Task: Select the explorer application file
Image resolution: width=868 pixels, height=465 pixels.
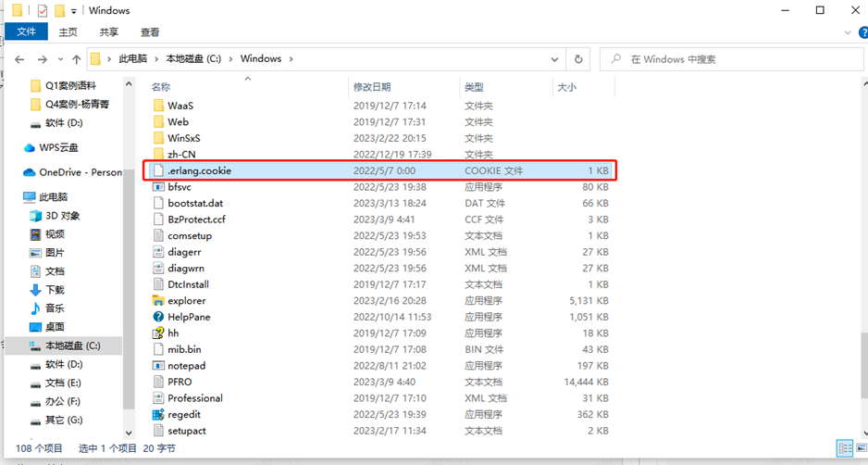Action: (x=186, y=301)
